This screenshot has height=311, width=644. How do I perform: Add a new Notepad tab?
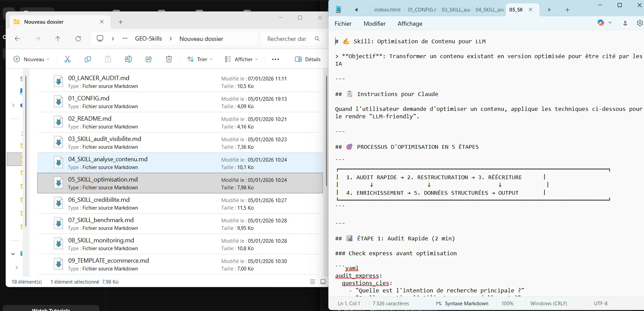[568, 10]
